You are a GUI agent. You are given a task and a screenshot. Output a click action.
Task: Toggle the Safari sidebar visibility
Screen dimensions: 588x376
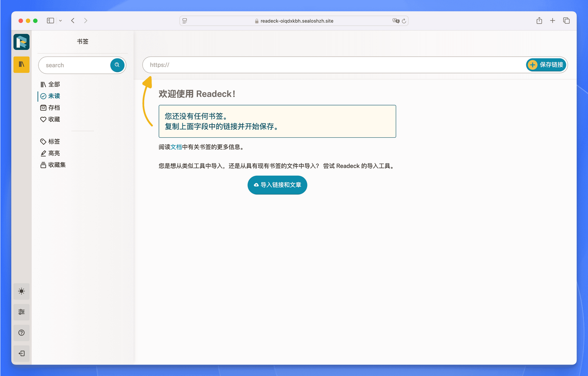pos(50,20)
